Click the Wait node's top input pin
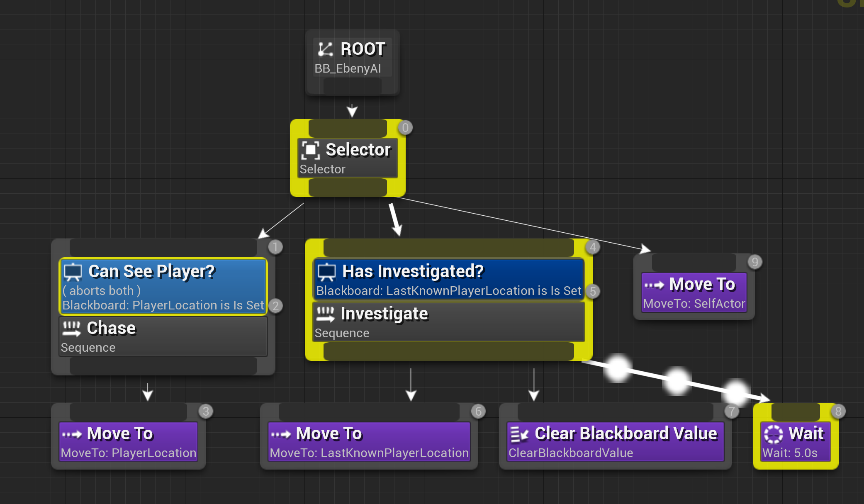 [795, 412]
